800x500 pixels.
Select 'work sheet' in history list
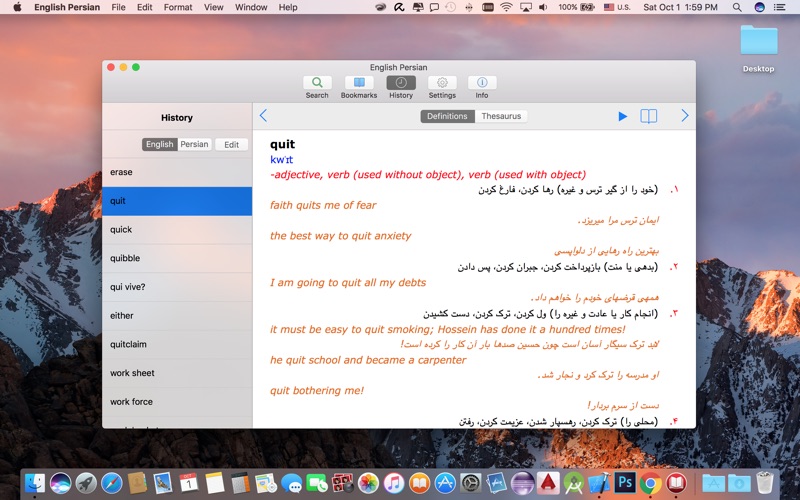(177, 373)
